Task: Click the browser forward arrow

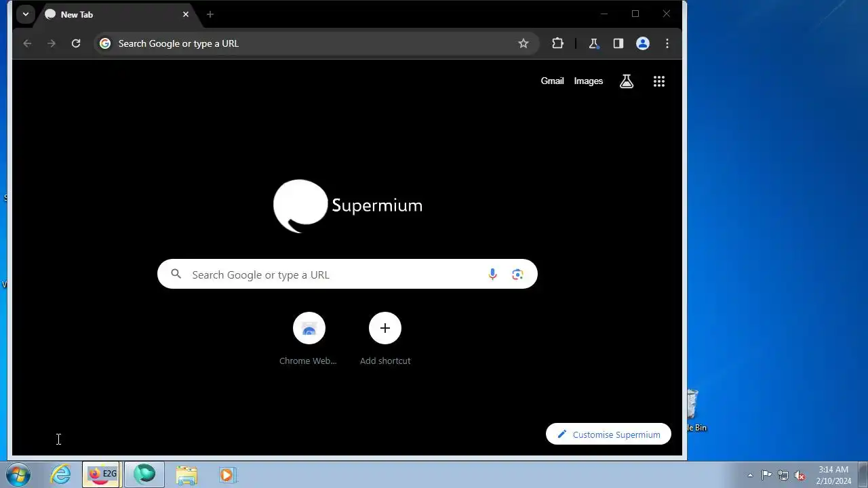Action: click(x=52, y=43)
